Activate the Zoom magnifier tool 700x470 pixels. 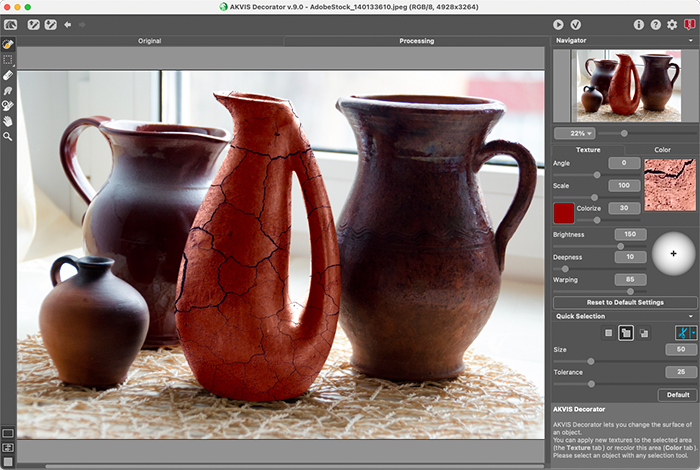point(8,135)
